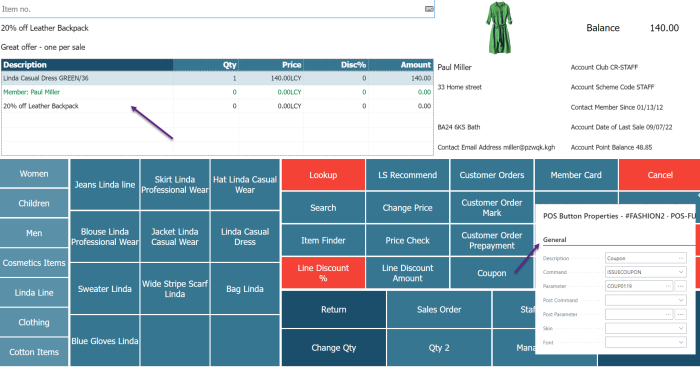Viewport: 700px width, 368px height.
Task: Click the Coupon button
Action: (x=492, y=273)
